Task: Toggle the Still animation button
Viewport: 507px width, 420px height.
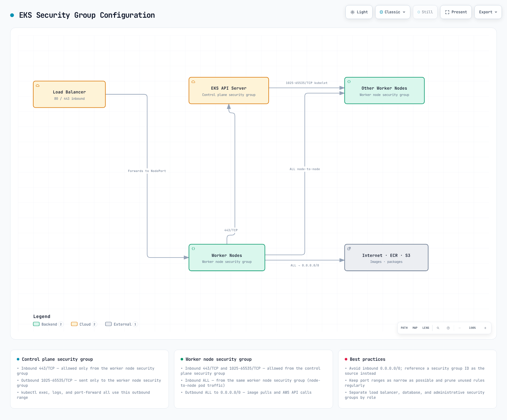Action: click(x=425, y=12)
